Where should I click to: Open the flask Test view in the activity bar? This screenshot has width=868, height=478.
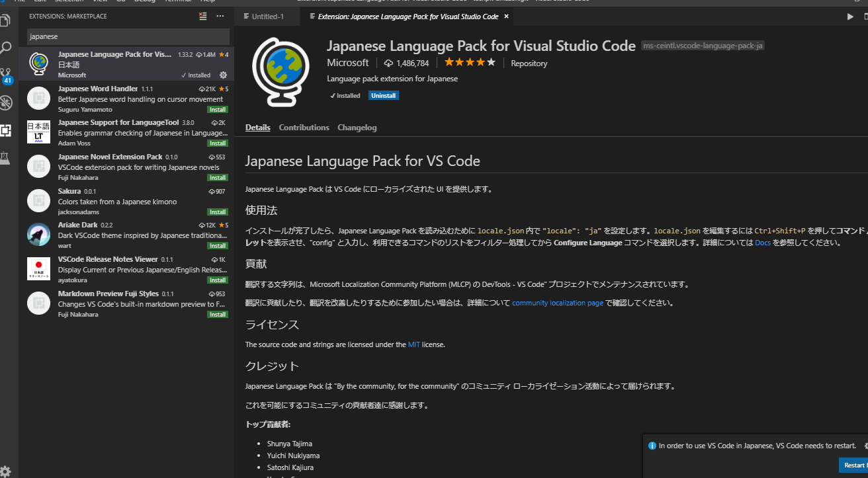5,157
